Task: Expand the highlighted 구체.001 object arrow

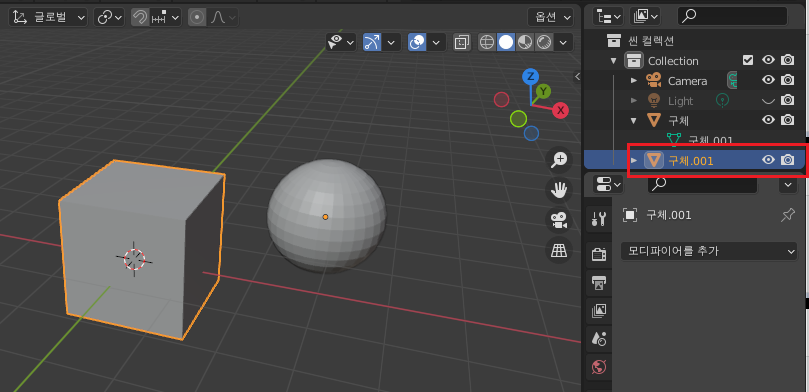Action: click(634, 160)
